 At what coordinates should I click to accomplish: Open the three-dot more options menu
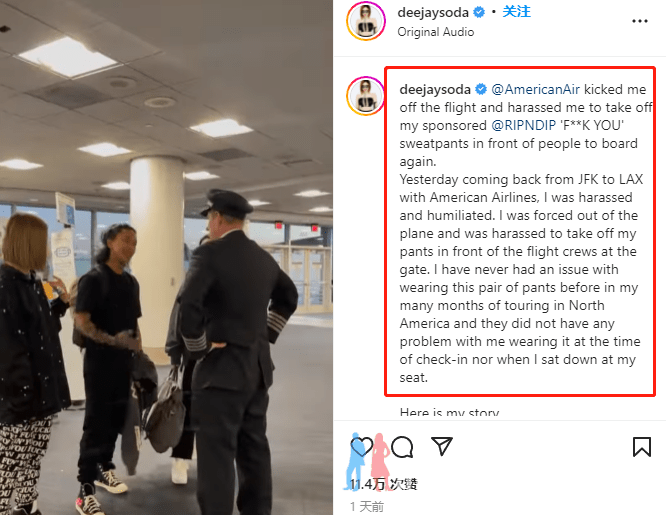(x=640, y=21)
